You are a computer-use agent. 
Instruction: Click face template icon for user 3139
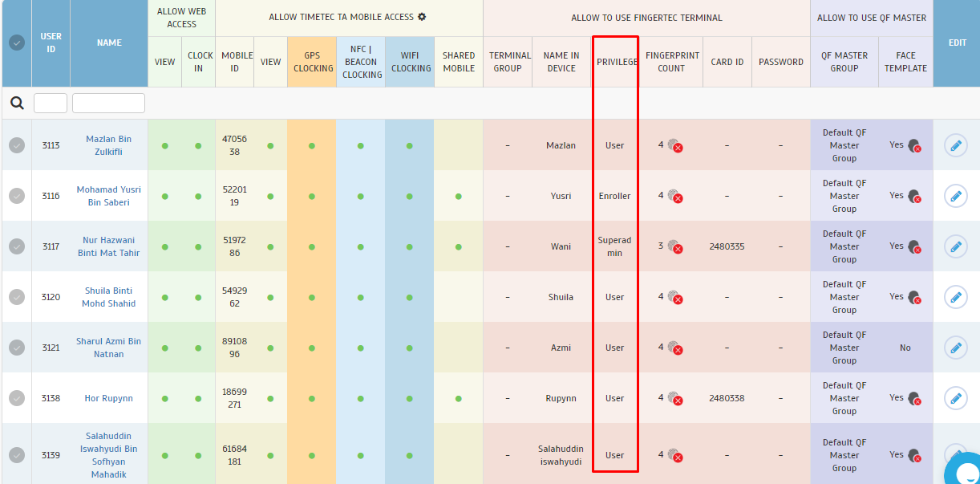[914, 455]
